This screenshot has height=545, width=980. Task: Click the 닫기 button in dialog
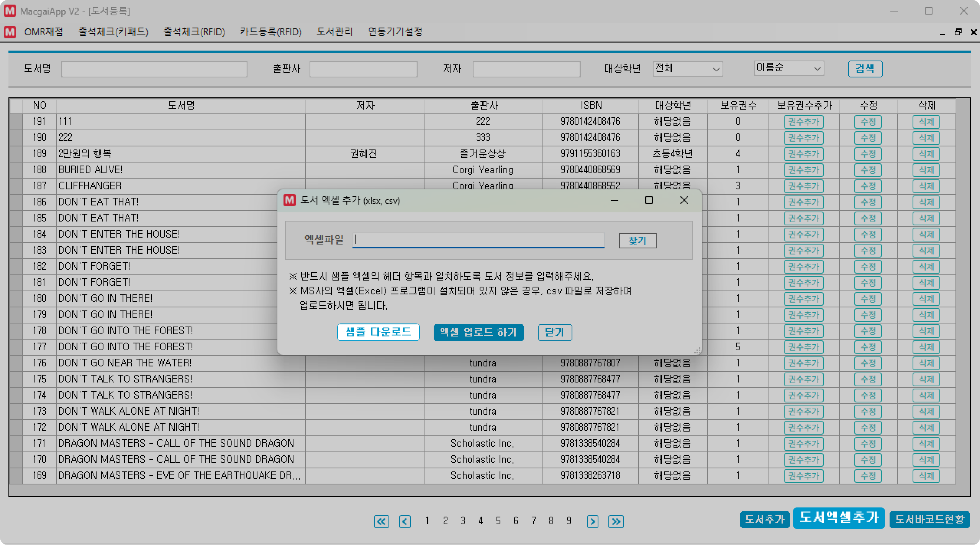555,332
